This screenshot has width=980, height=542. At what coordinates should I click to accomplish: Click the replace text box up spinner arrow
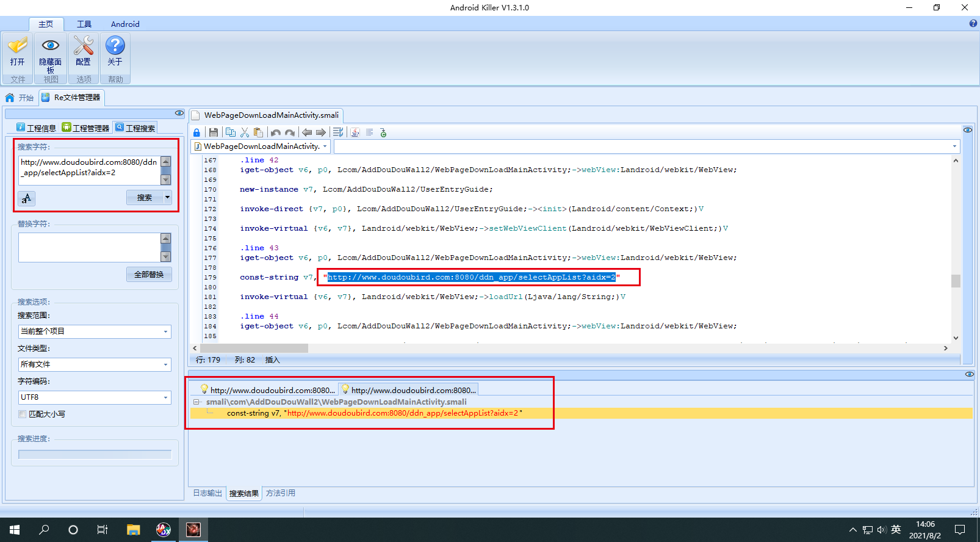166,238
